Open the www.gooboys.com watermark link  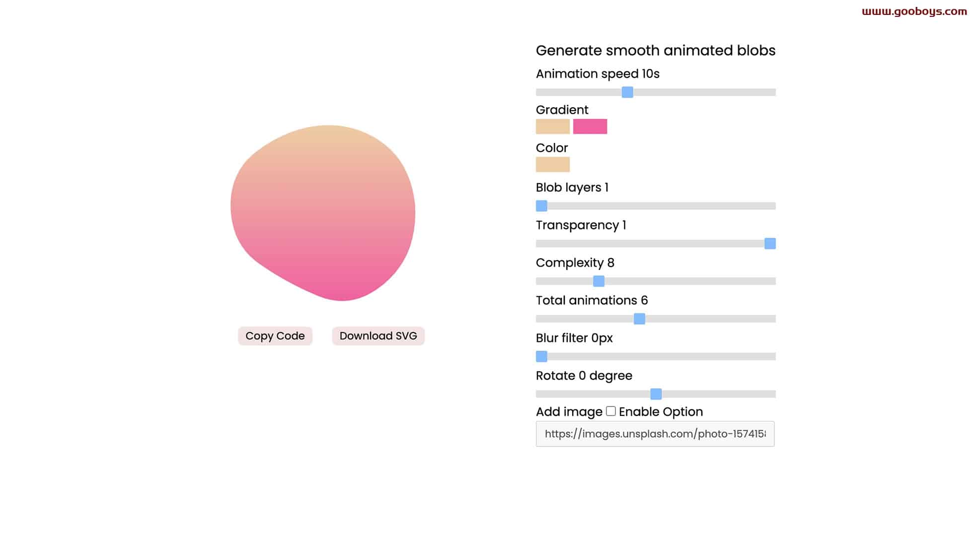[x=914, y=11]
